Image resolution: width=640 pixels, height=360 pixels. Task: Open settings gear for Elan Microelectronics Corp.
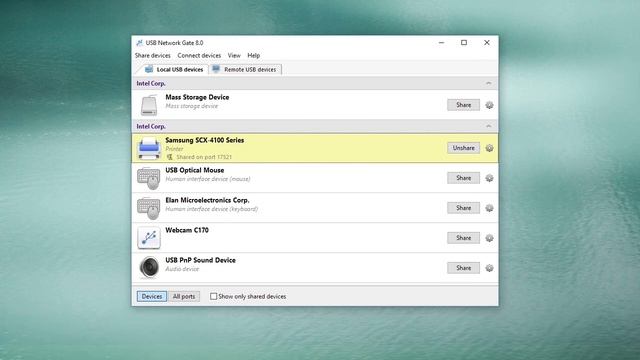(489, 208)
